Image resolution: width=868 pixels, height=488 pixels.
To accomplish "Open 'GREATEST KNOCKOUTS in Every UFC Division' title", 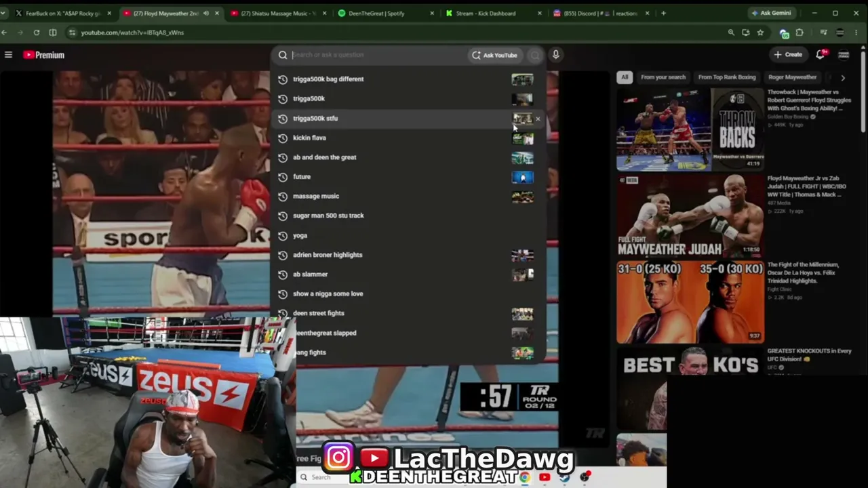I will pos(809,354).
